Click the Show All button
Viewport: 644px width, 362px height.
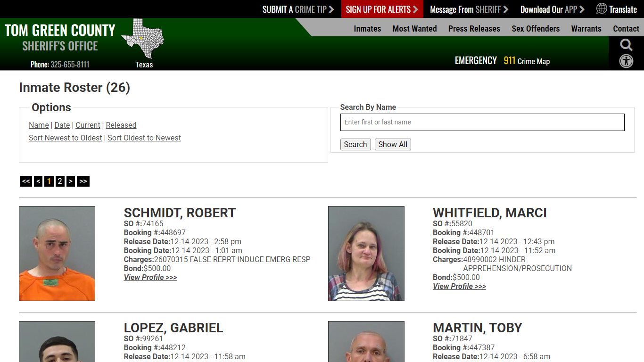[393, 144]
